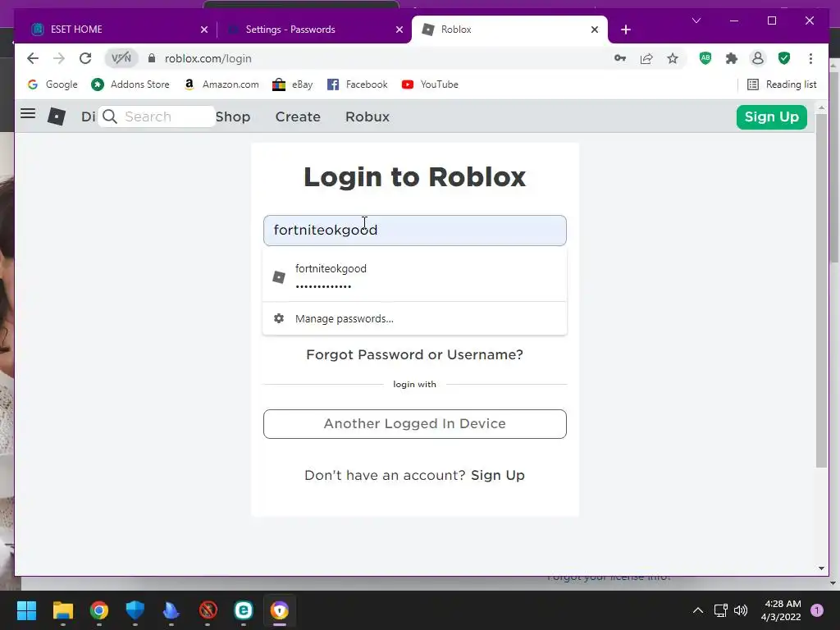Screen dimensions: 840x630
Task: Open the Extensions puzzle piece menu
Action: coord(731,58)
